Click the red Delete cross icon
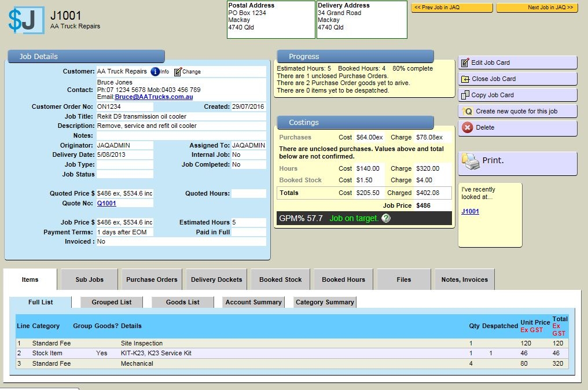Screen dimensions: 588x390 [x=467, y=127]
